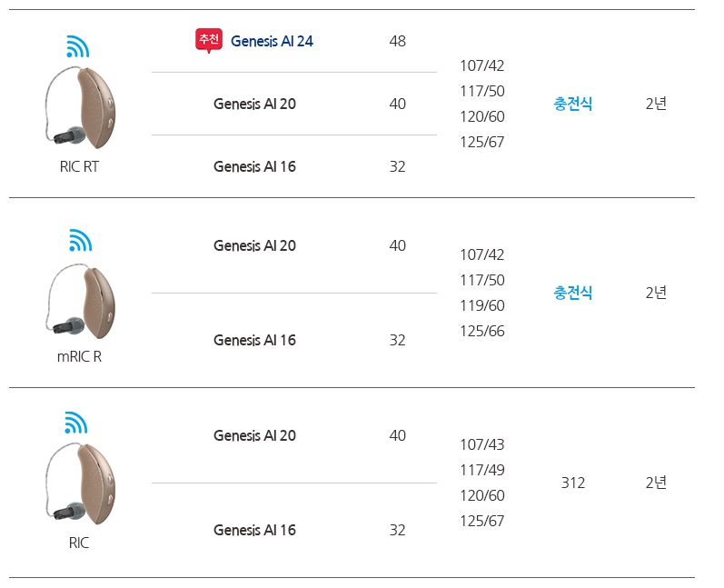Select Genesis AI 16 under RIC RT
Image resolution: width=724 pixels, height=588 pixels.
(254, 166)
